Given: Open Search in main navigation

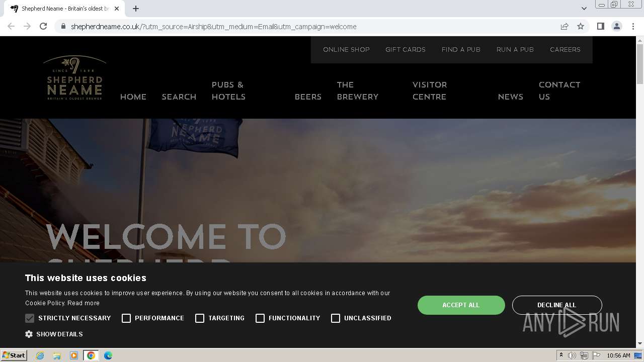Looking at the screenshot, I should (179, 97).
